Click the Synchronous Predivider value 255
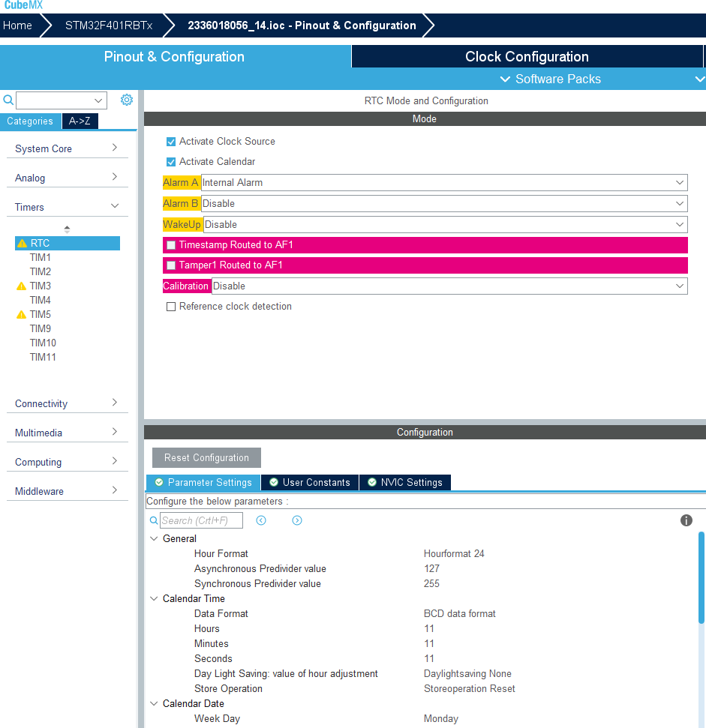706x728 pixels. click(x=431, y=583)
